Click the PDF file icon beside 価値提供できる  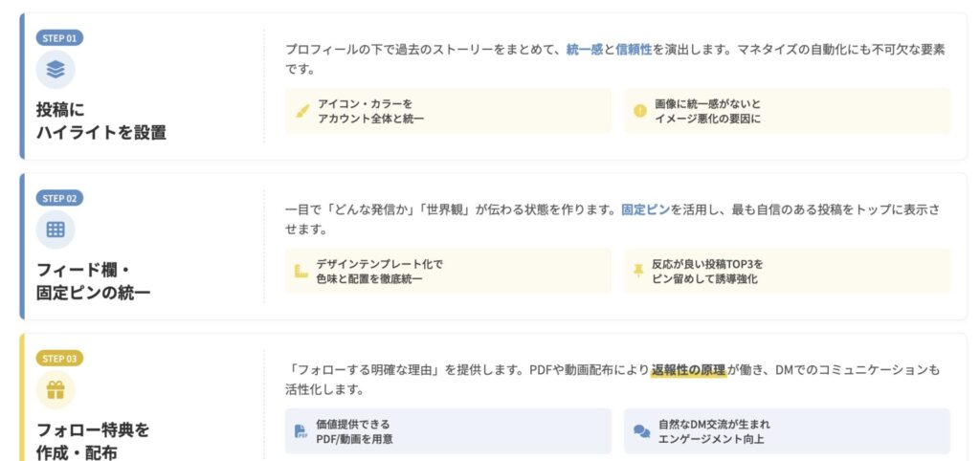click(301, 431)
